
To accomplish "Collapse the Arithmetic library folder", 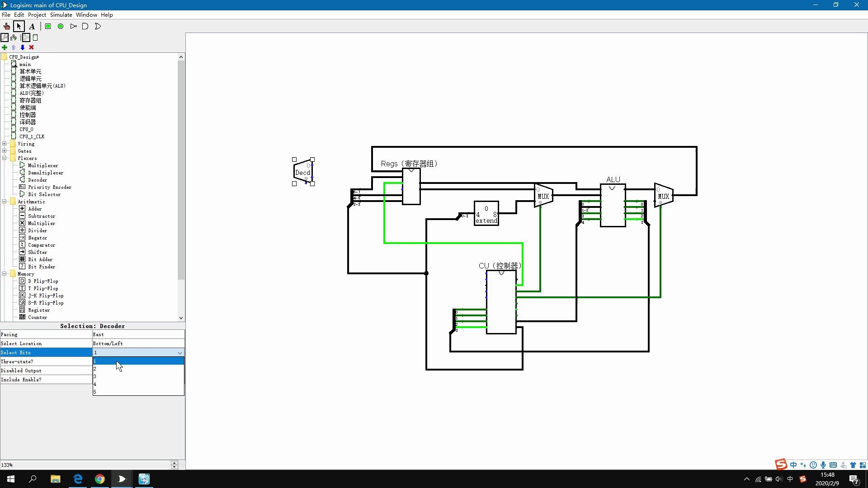I will 5,202.
